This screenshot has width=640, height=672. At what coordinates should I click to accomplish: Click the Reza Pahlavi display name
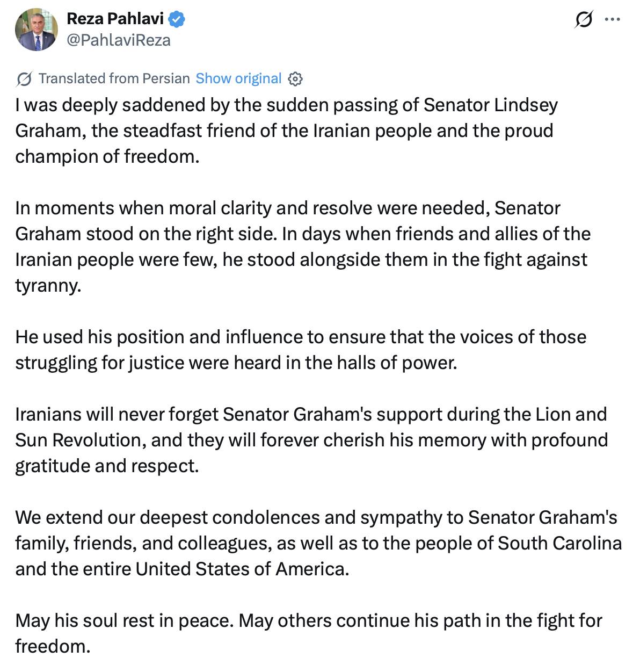click(x=115, y=19)
